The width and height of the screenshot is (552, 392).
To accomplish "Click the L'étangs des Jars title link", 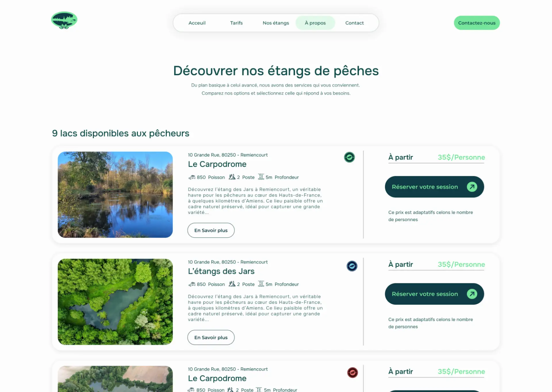I will click(x=221, y=271).
